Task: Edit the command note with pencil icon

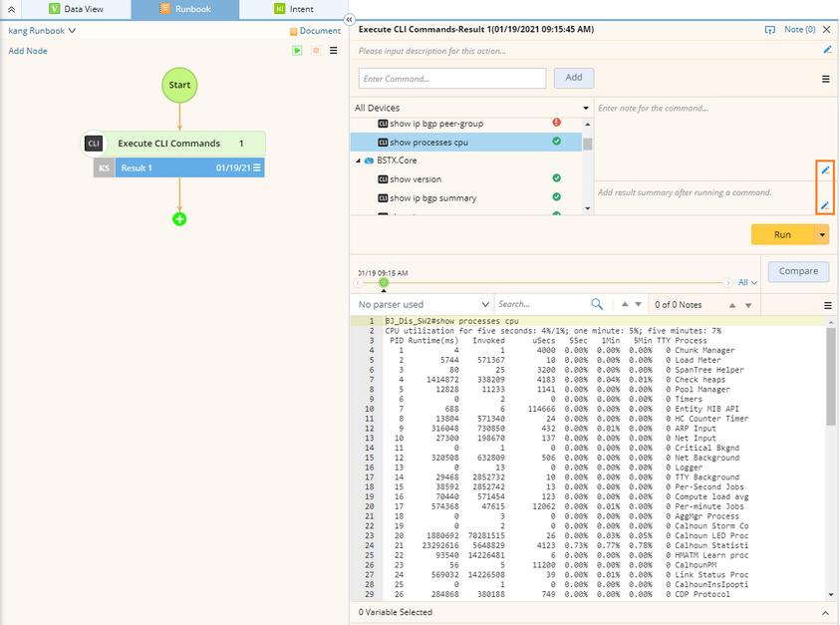Action: click(825, 169)
